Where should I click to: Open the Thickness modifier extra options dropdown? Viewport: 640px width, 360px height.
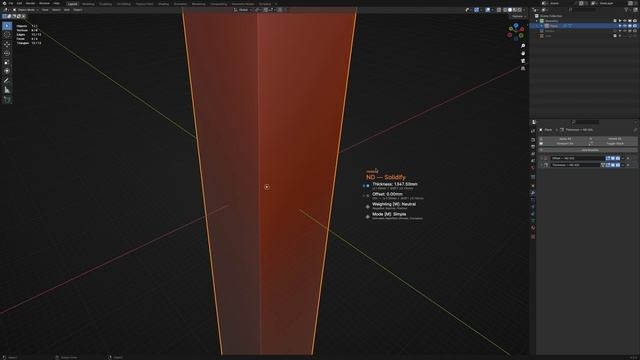coord(623,165)
